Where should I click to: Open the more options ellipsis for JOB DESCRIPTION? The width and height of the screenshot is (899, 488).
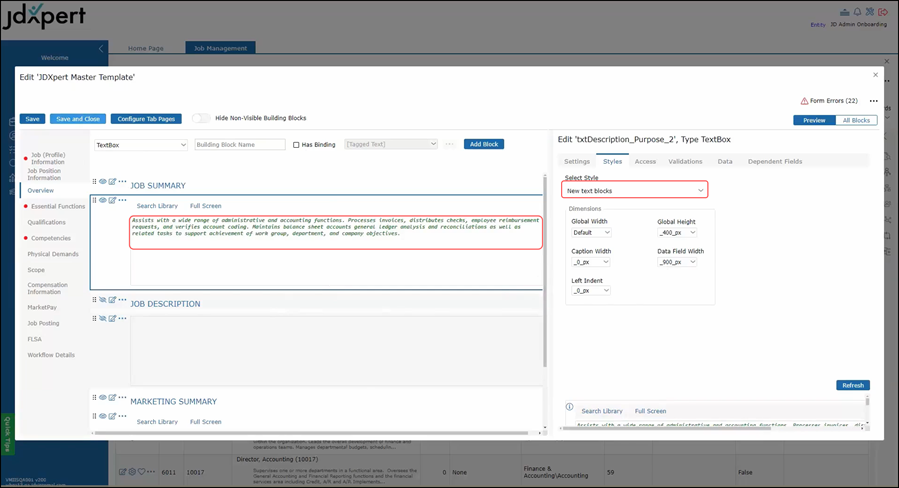[123, 299]
